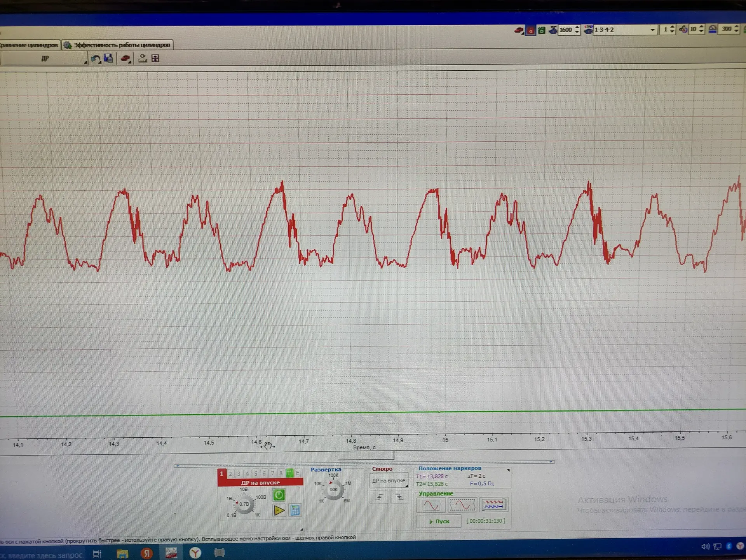Open the Синхро ДР на впуске dropdown
The image size is (746, 560).
point(389,481)
